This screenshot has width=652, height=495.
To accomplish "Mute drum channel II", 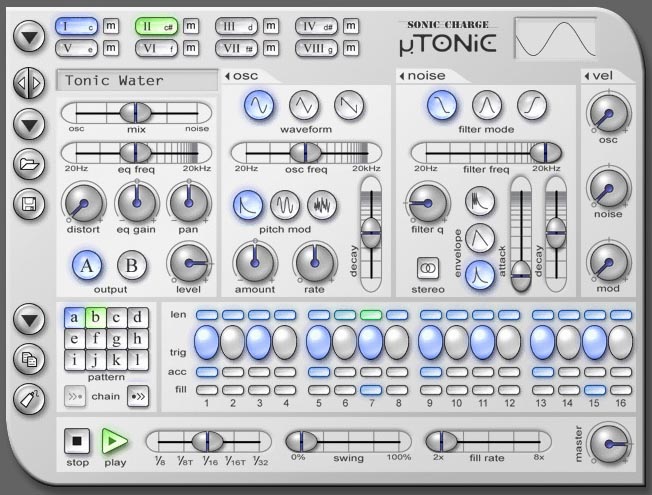I will tap(190, 26).
